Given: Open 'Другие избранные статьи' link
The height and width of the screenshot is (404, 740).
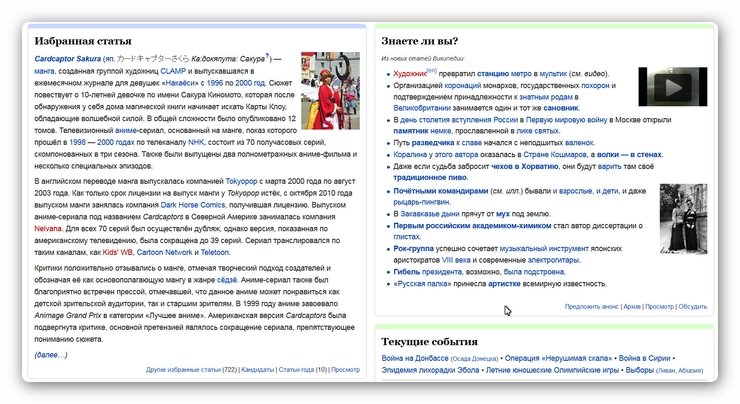Looking at the screenshot, I should (182, 370).
